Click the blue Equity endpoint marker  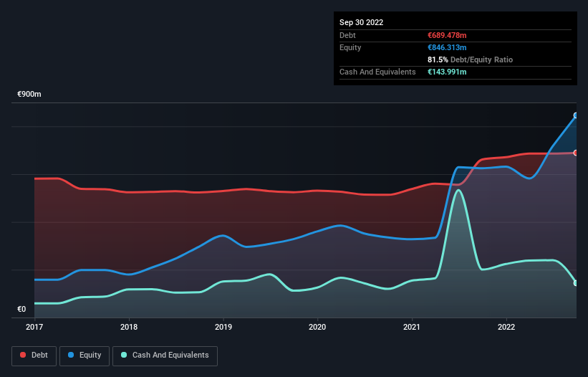(x=576, y=115)
